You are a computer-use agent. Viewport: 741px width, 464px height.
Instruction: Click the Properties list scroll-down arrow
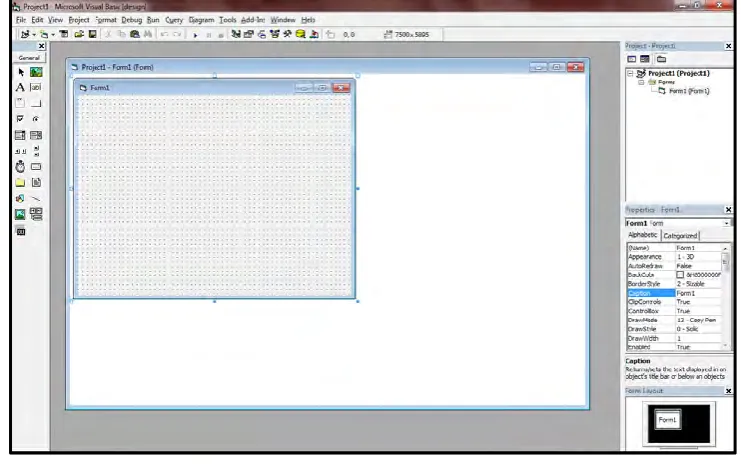click(x=725, y=346)
